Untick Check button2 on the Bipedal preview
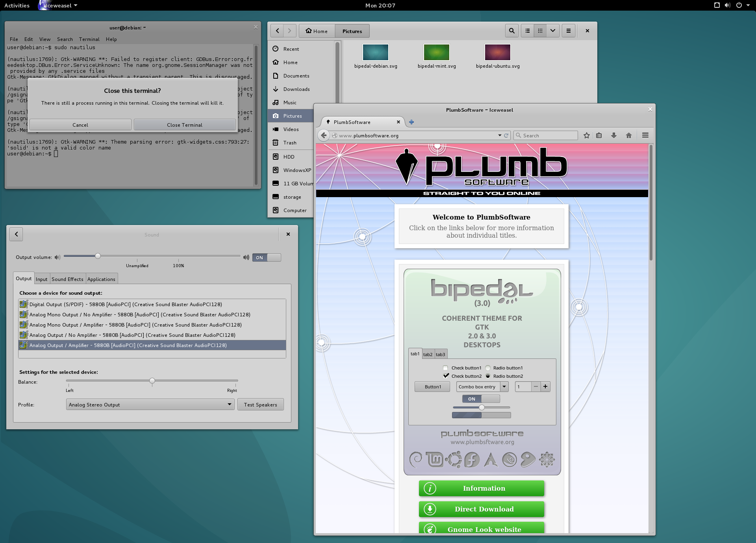Viewport: 756px width, 543px height. click(446, 376)
